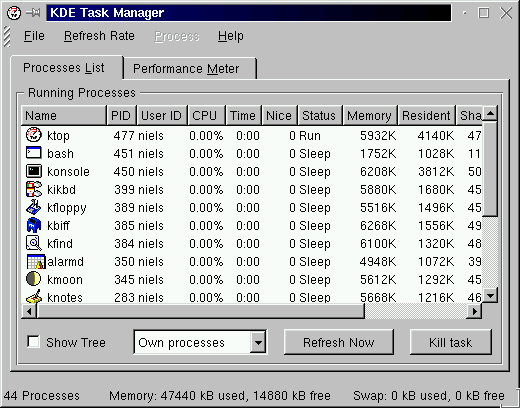Sort by the Resident column header
The width and height of the screenshot is (520, 408).
tap(427, 115)
